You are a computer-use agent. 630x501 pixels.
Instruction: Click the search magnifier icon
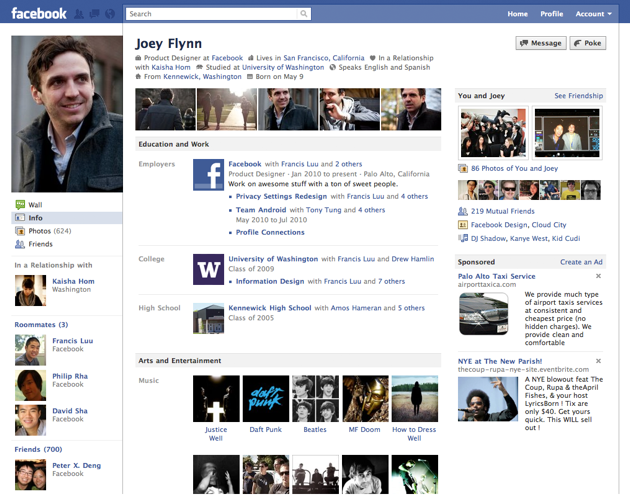tap(304, 14)
